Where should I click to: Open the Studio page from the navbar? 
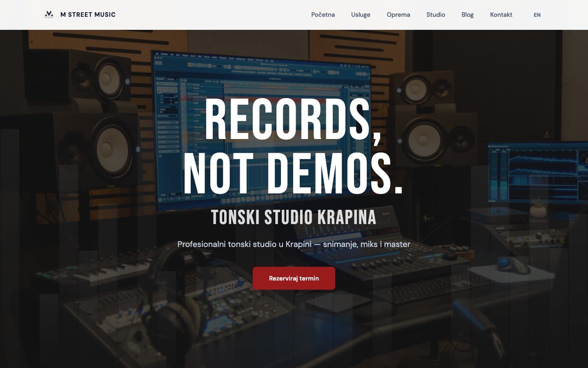[435, 15]
